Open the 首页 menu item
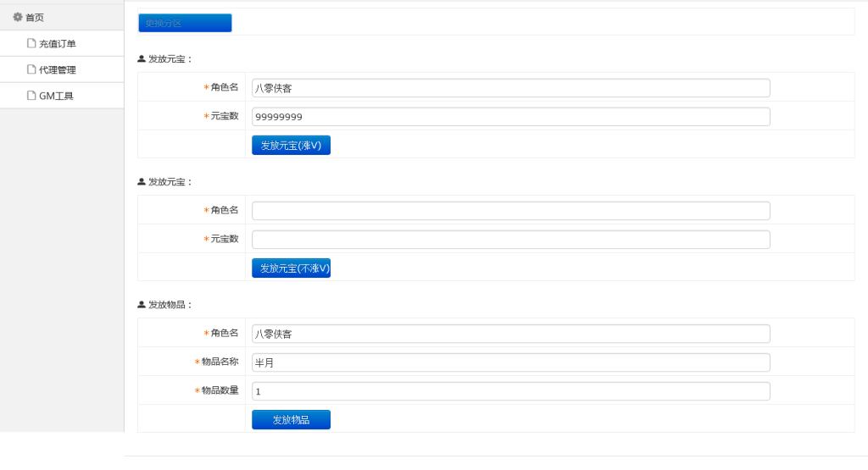The image size is (868, 470). tap(34, 18)
